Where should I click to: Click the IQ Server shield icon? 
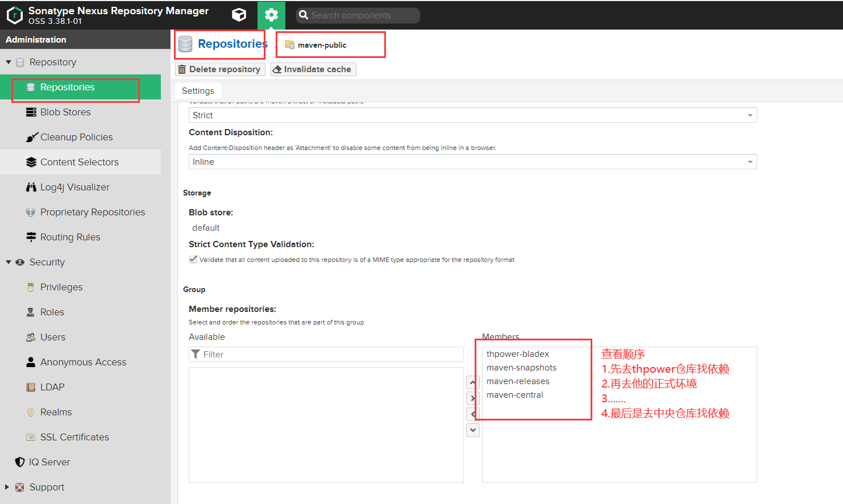(x=20, y=462)
